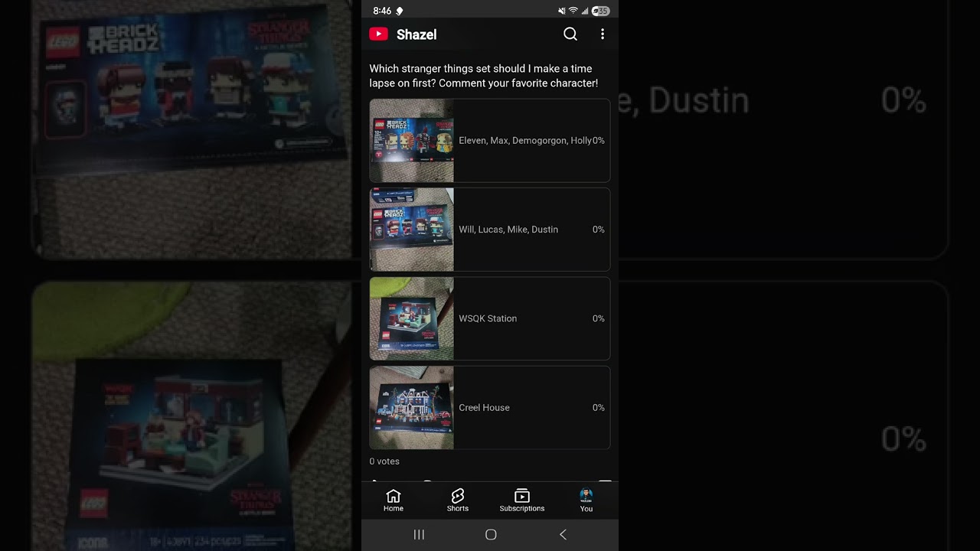Viewport: 980px width, 551px height.
Task: Tap the Wi-Fi icon in status bar
Action: tap(573, 11)
